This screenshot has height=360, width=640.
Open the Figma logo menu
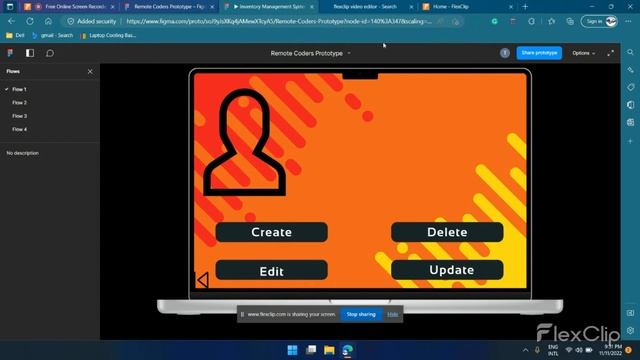pyautogui.click(x=10, y=53)
